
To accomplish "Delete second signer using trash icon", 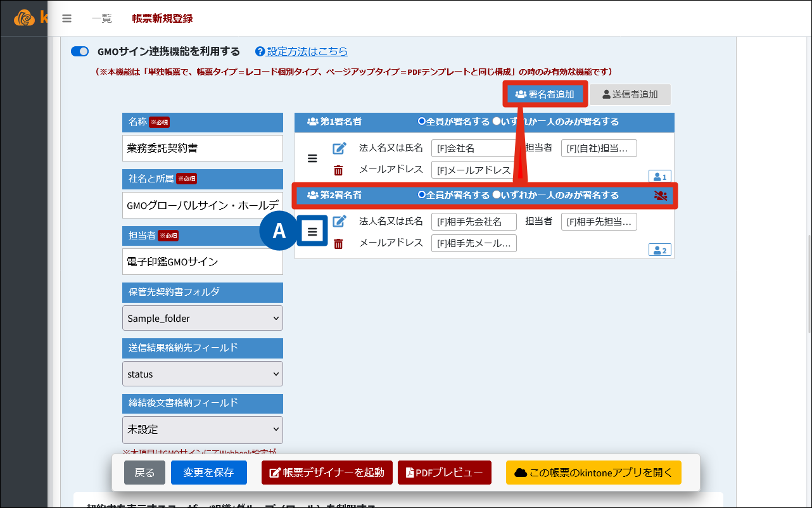I will (x=339, y=244).
